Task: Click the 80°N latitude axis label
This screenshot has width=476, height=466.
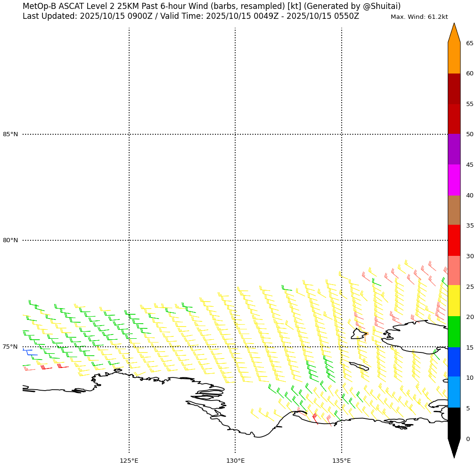Action: (10, 240)
